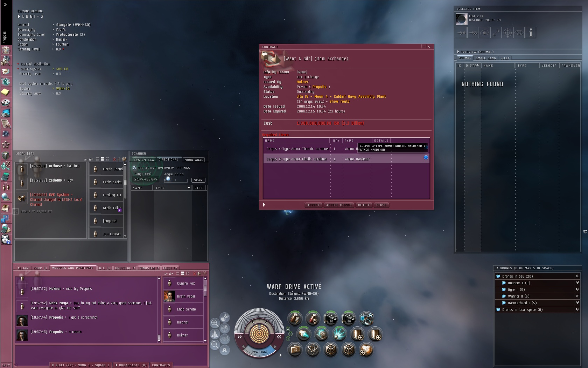The width and height of the screenshot is (588, 368).
Task: Click Warp To in the Selected Item panel
Action: [473, 33]
